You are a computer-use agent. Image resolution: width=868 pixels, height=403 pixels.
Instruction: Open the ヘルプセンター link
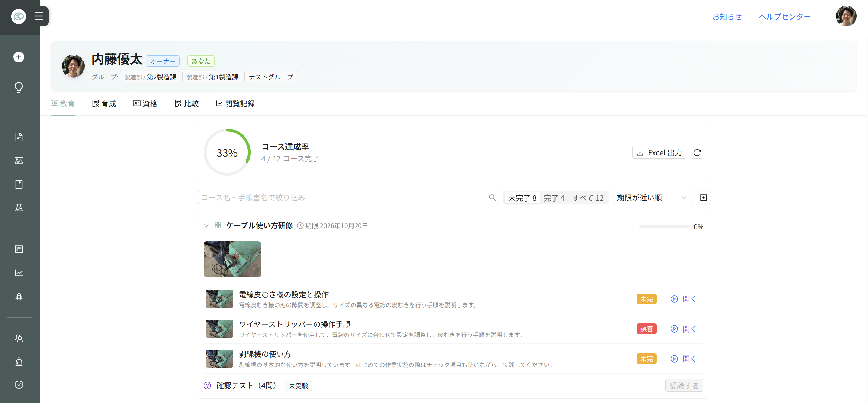coord(785,16)
